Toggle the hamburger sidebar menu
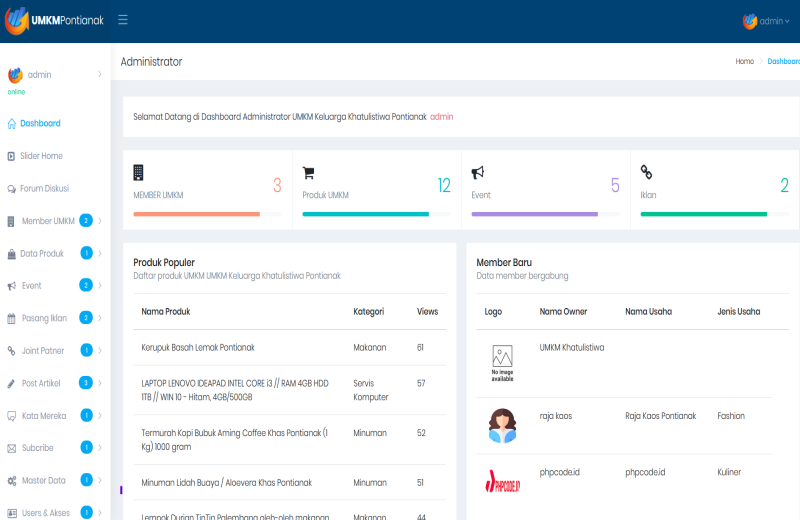The width and height of the screenshot is (800, 520). coord(123,20)
